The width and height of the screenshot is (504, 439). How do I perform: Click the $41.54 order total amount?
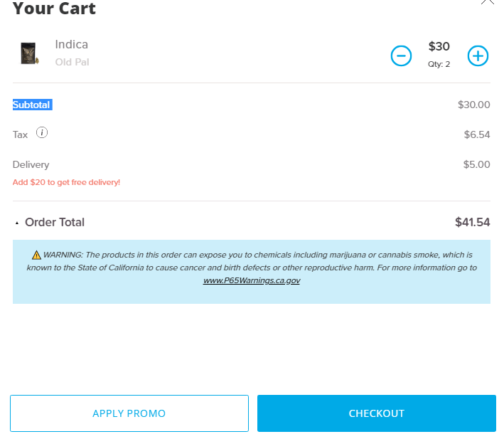click(x=472, y=222)
